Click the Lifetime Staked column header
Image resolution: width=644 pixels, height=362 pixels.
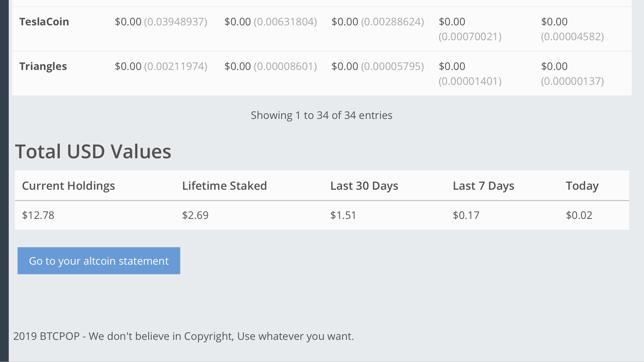224,186
